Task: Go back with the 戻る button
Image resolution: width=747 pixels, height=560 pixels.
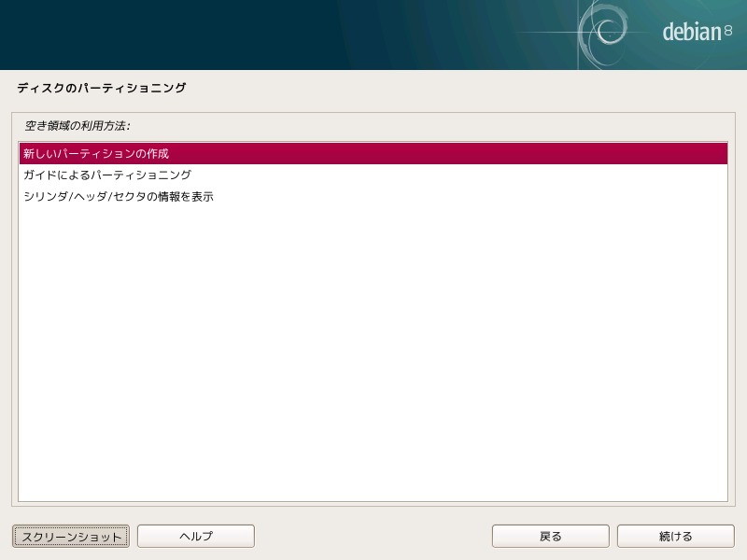Action: coord(550,536)
